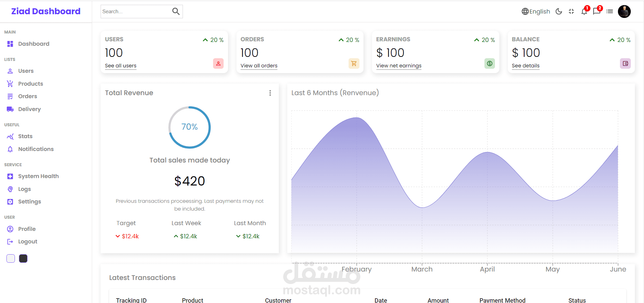644x303 pixels.
Task: Open the list menu icon in top bar
Action: pyautogui.click(x=610, y=12)
